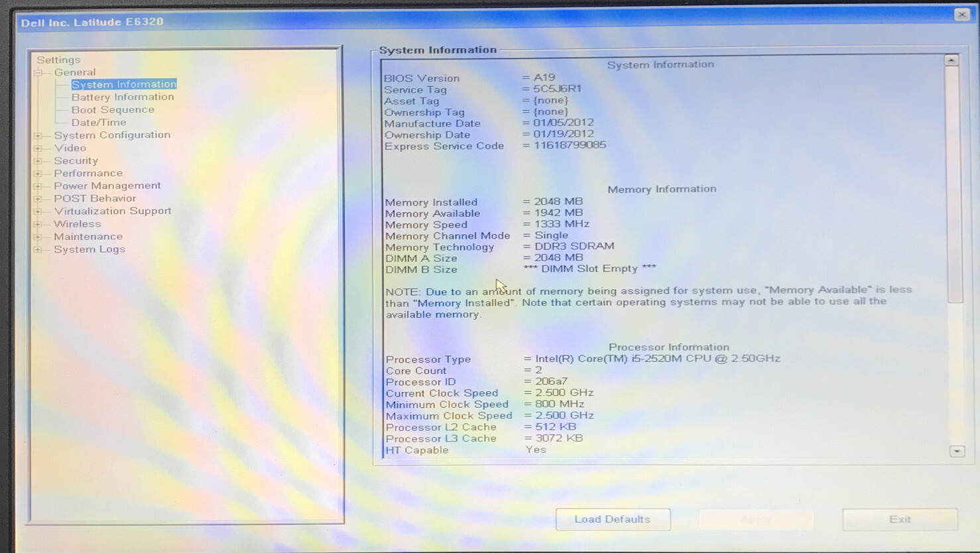Expand the Virtualization Support node
The width and height of the screenshot is (980, 553).
(x=38, y=212)
